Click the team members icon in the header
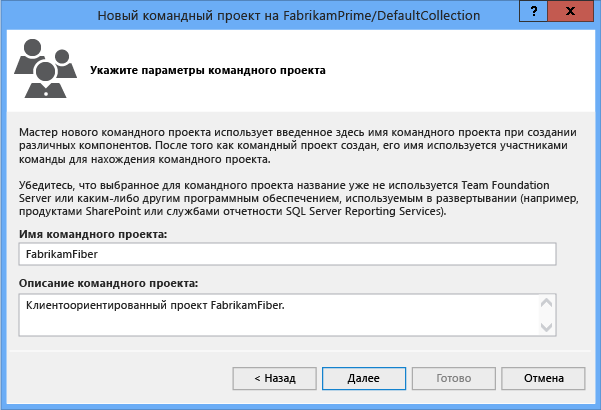Image resolution: width=601 pixels, height=410 pixels. (46, 69)
